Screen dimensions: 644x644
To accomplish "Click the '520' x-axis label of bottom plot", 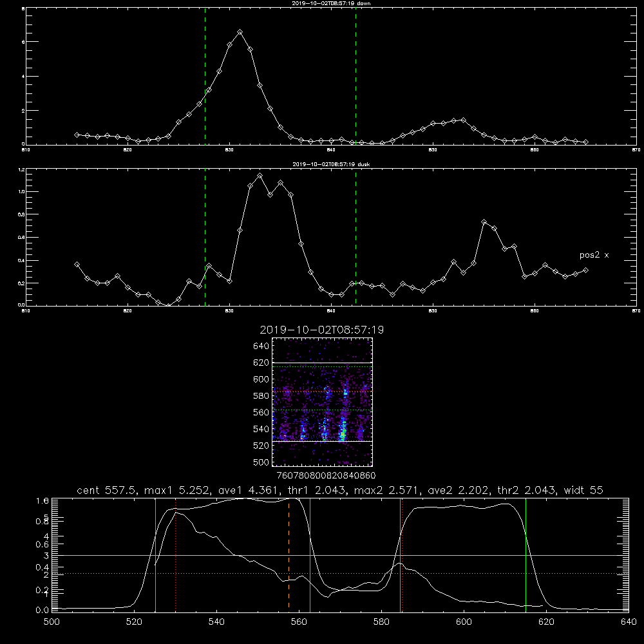I will pyautogui.click(x=135, y=622).
